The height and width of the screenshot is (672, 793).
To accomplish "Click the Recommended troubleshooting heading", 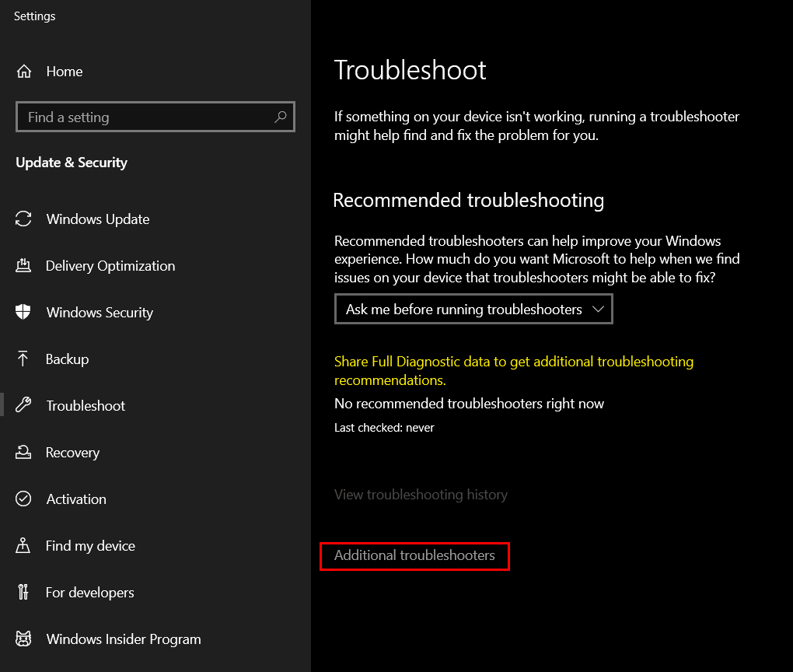I will click(468, 201).
